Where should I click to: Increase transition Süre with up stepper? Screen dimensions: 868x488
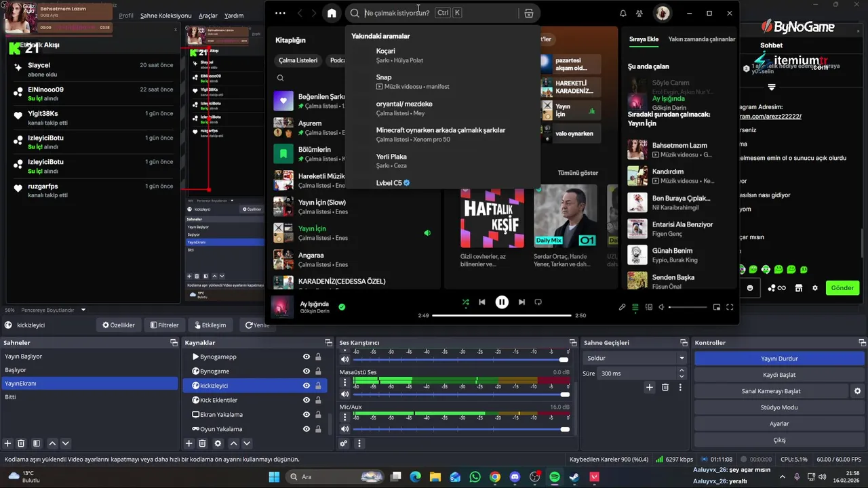coord(682,371)
